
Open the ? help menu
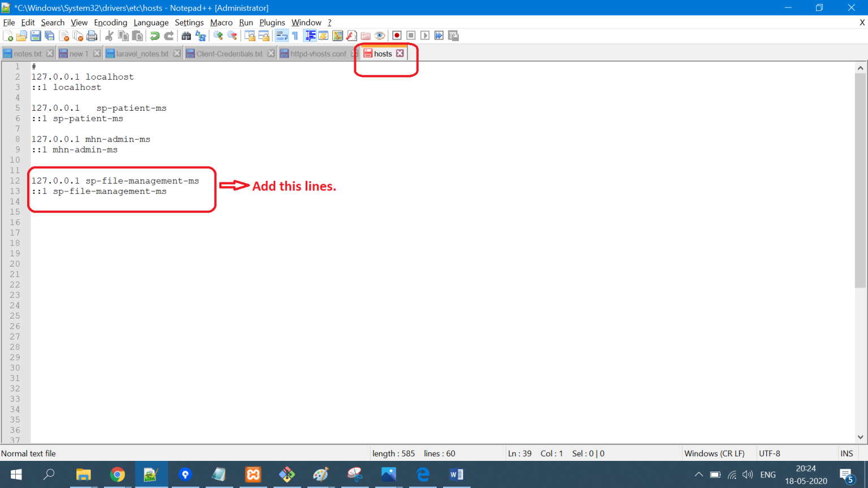[x=329, y=23]
